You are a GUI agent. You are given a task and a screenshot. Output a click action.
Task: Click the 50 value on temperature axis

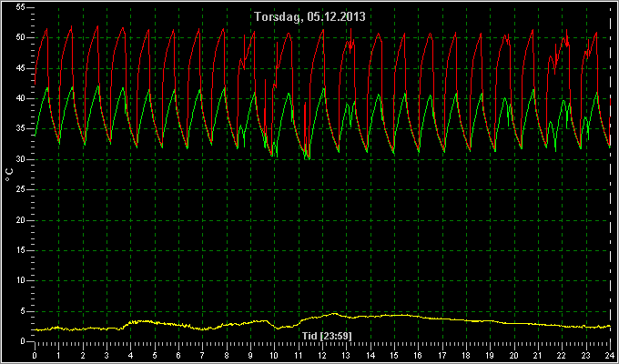point(21,38)
